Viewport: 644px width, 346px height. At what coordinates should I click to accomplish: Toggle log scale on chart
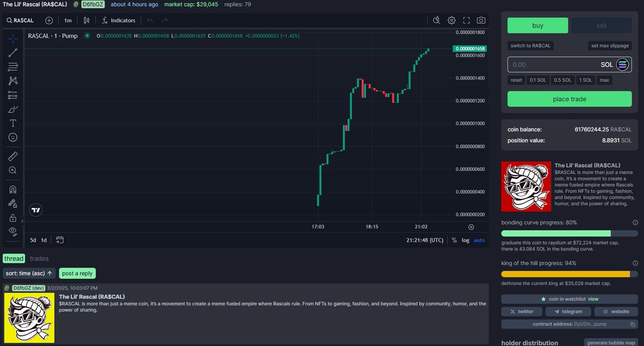click(x=465, y=240)
